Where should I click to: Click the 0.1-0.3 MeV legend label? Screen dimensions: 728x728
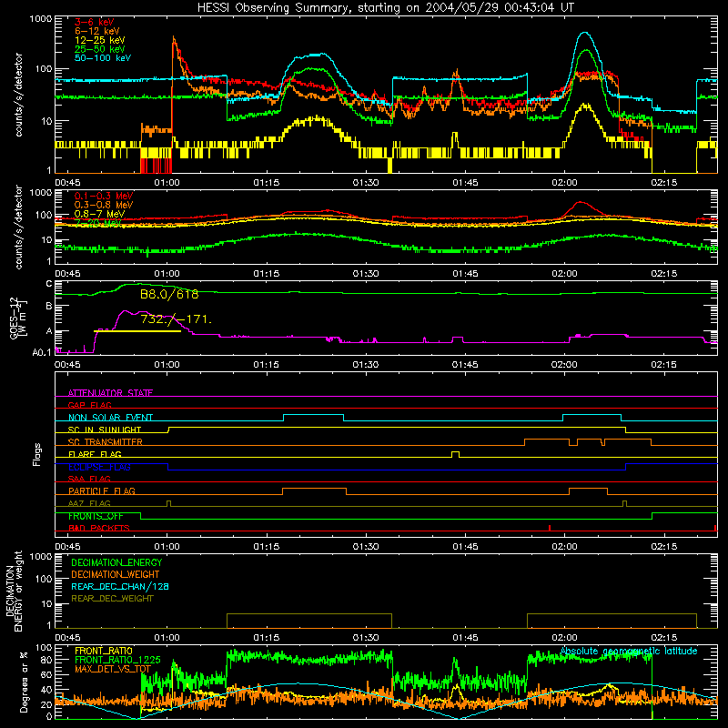click(x=104, y=196)
